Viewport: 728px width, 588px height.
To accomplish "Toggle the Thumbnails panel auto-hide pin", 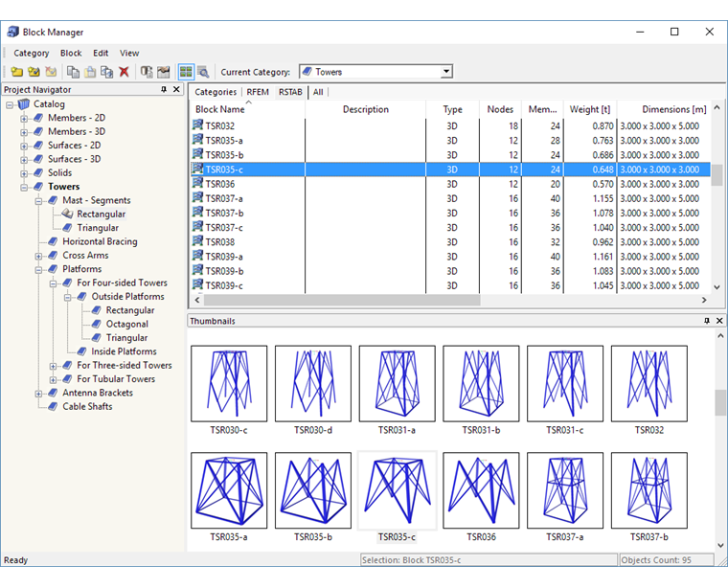I will (707, 321).
